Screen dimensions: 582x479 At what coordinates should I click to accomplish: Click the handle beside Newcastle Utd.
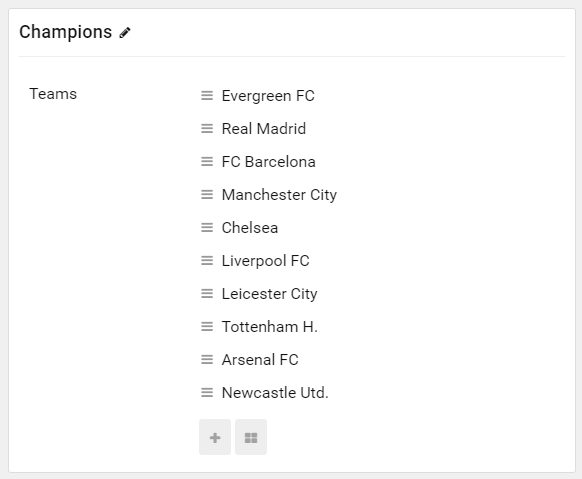tap(207, 393)
